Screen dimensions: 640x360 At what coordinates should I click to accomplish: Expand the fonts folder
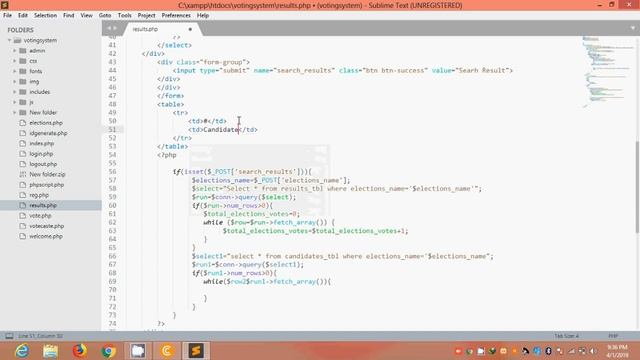[x=15, y=71]
